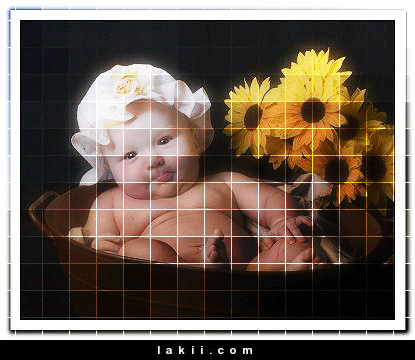Click the largest sunflower's dark center
This screenshot has height=360, width=415.
[x=313, y=110]
